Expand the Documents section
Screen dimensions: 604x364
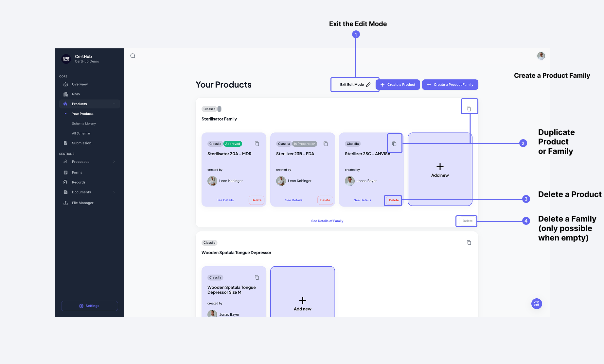pyautogui.click(x=114, y=192)
